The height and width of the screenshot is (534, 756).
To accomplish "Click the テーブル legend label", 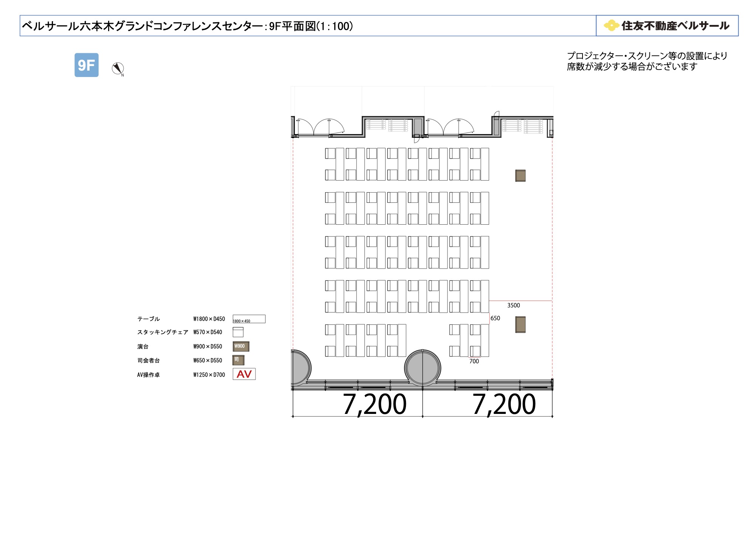I will pyautogui.click(x=149, y=319).
